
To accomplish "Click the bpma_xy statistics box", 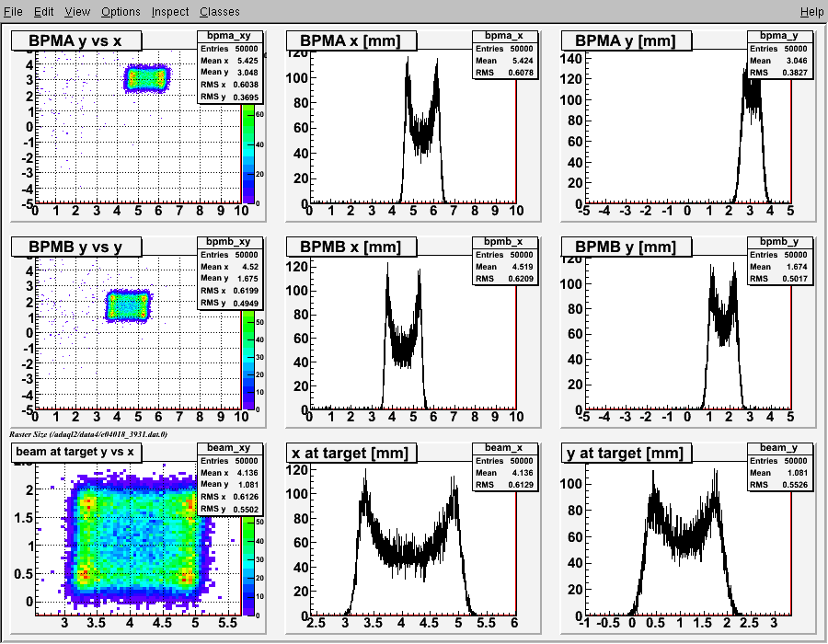I will click(x=230, y=67).
